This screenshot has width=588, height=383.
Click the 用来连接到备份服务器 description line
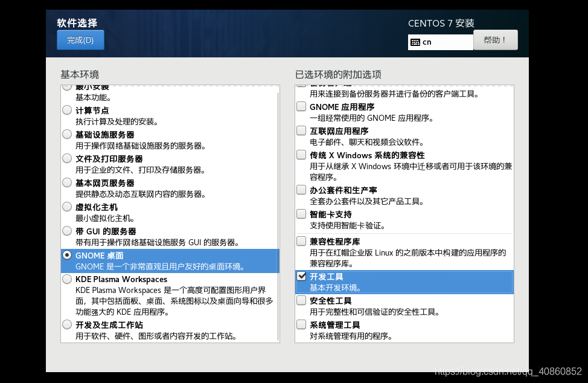(394, 94)
